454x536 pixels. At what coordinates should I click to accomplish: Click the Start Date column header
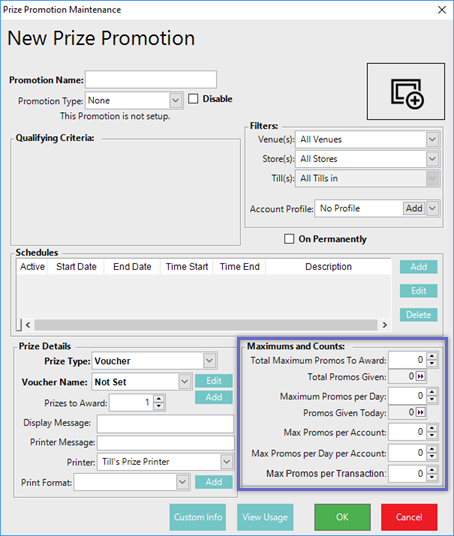[76, 267]
